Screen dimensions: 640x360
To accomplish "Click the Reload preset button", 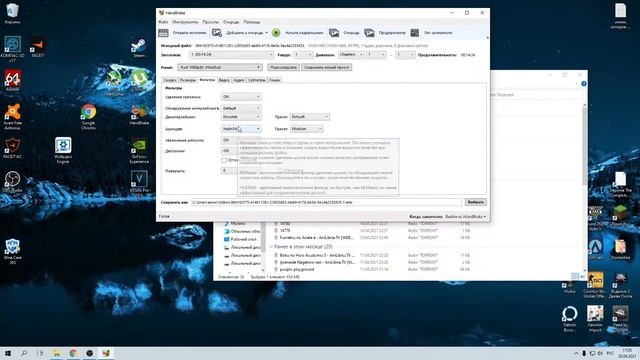I will (x=283, y=67).
